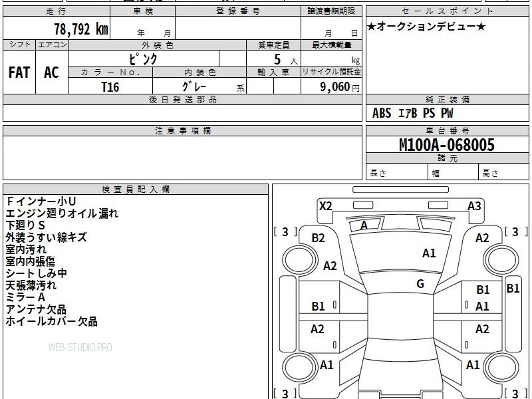Click the 乗車定員 header cell
532x399 pixels.
tap(274, 45)
